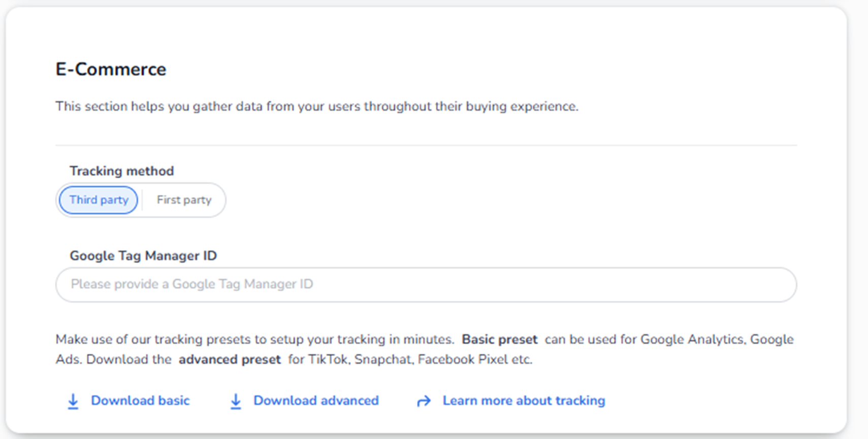Click the horizontal divider below the description
The height and width of the screenshot is (439, 868).
tap(426, 145)
